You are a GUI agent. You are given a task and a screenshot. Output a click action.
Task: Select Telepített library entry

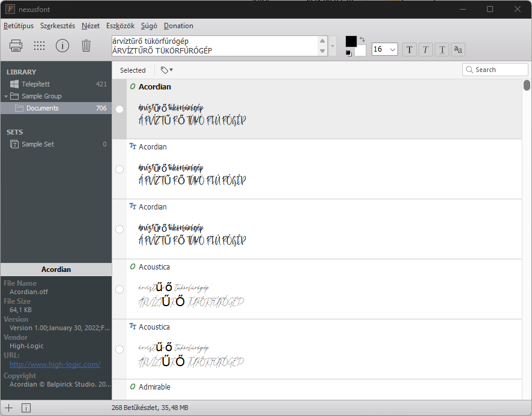pyautogui.click(x=56, y=84)
